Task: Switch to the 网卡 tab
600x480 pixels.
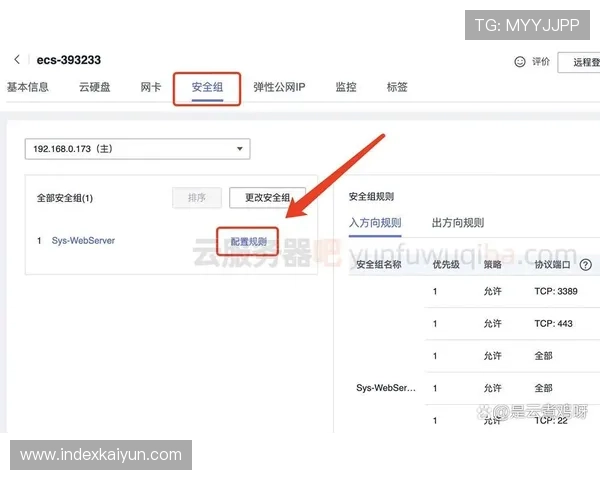Action: click(151, 87)
